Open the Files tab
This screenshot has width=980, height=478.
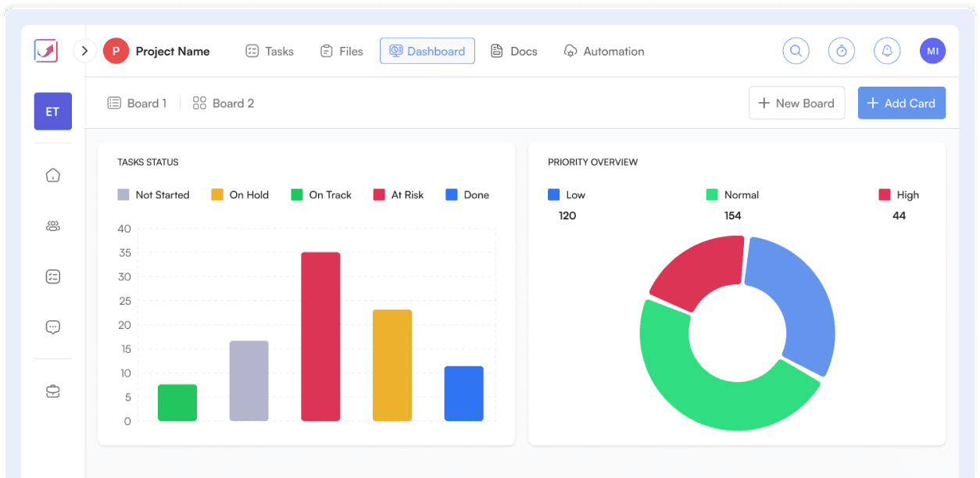point(342,52)
